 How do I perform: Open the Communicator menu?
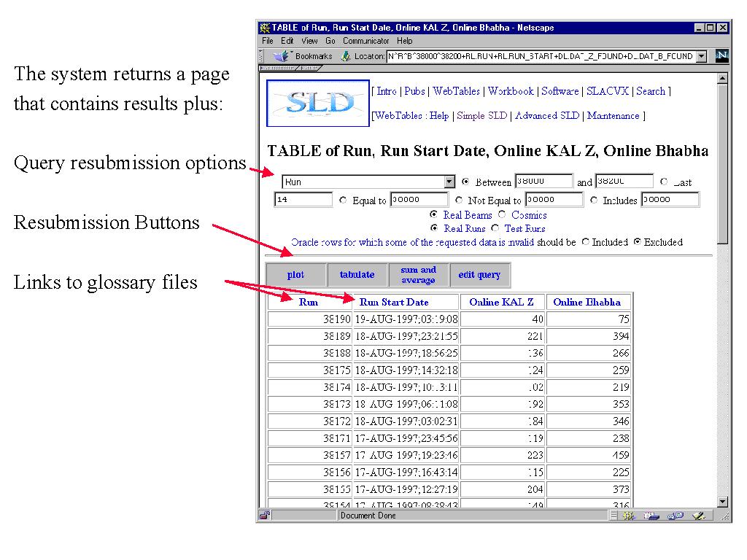click(x=365, y=41)
